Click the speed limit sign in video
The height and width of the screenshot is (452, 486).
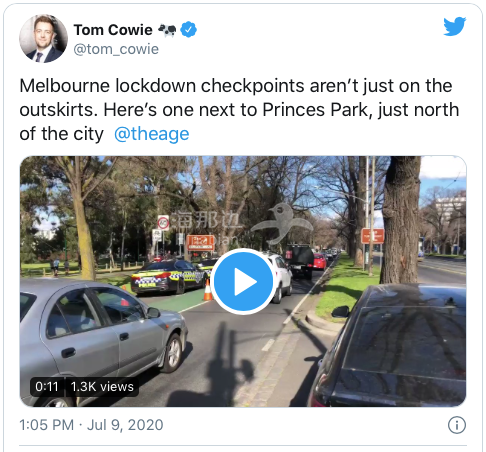tap(163, 222)
